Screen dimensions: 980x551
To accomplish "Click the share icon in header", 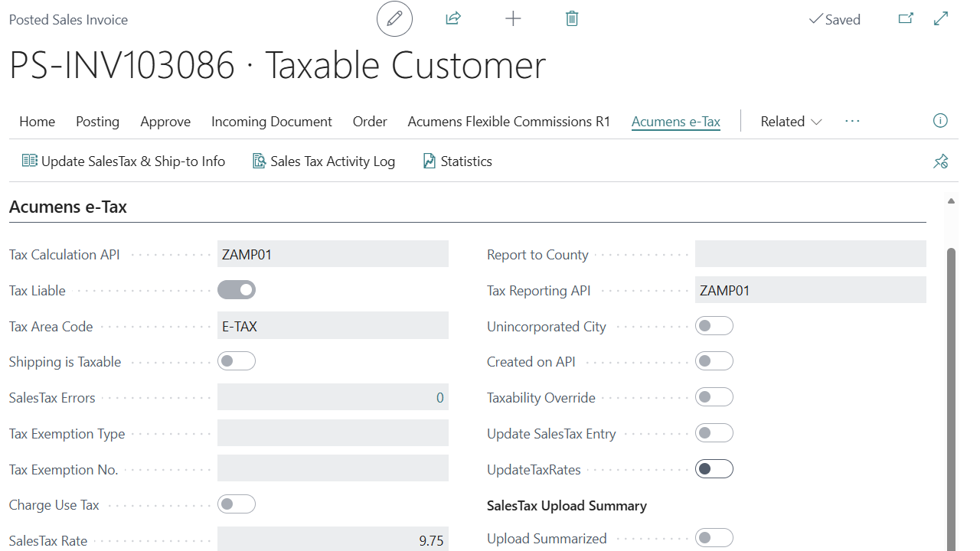I will [453, 18].
